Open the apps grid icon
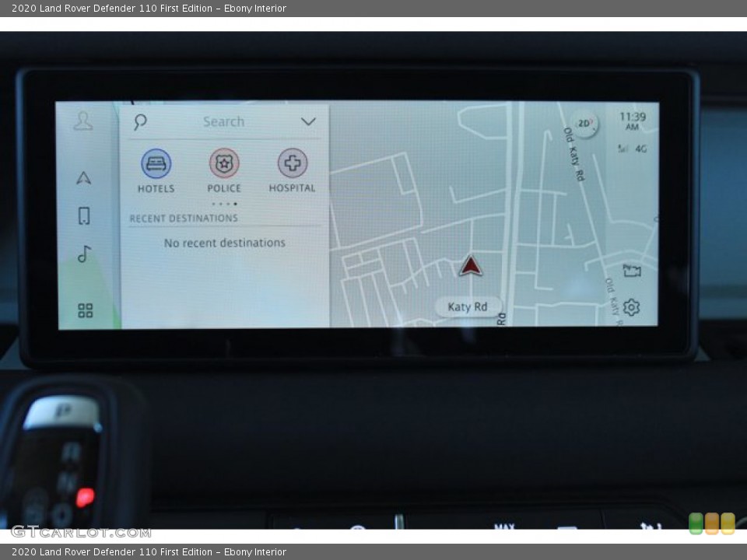 (x=86, y=310)
